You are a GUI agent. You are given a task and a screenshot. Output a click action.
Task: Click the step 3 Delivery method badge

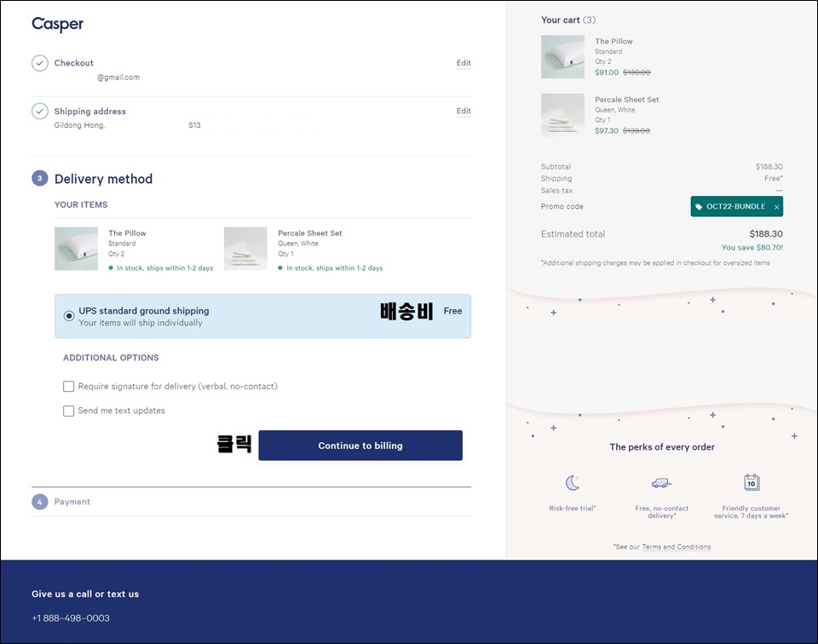(40, 178)
